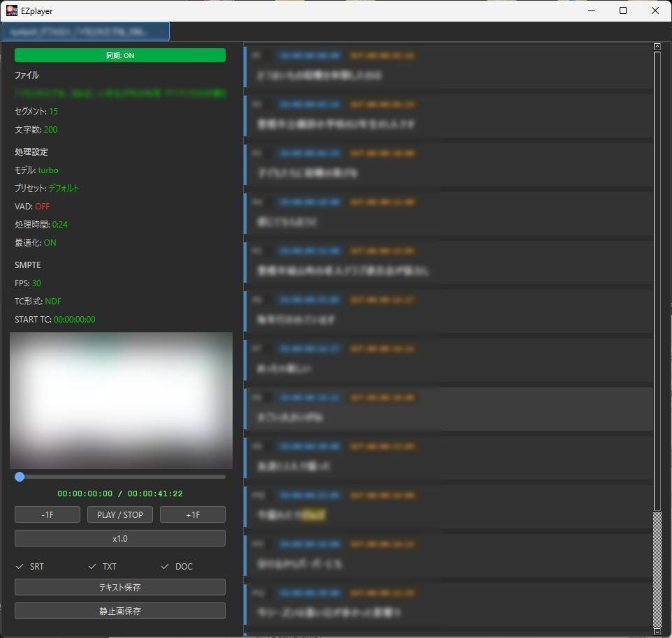
Task: Step back one frame with -1F
Action: 47,514
